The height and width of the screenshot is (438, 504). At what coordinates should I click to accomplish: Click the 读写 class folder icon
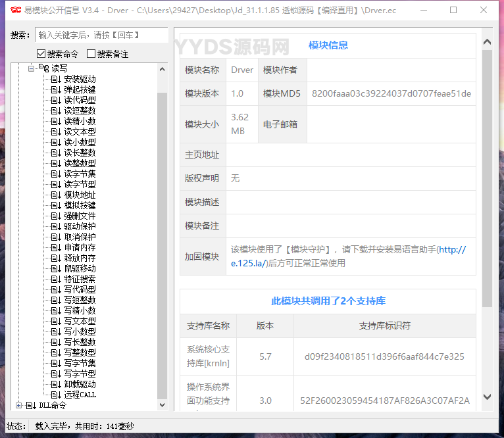[44, 68]
